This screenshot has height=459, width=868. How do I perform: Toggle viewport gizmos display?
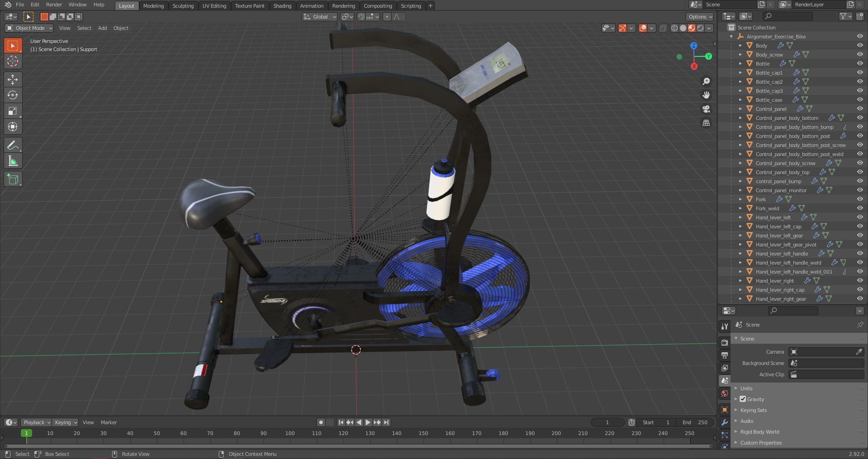click(623, 28)
